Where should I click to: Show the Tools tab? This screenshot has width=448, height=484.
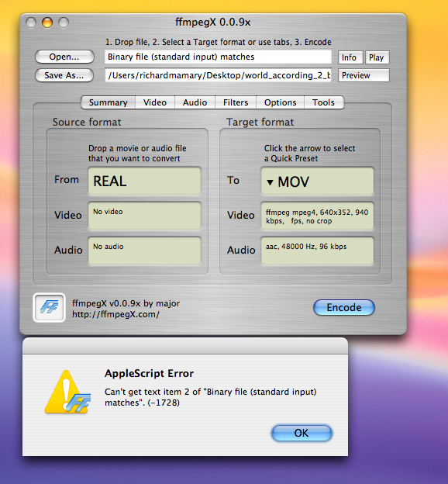(x=323, y=102)
